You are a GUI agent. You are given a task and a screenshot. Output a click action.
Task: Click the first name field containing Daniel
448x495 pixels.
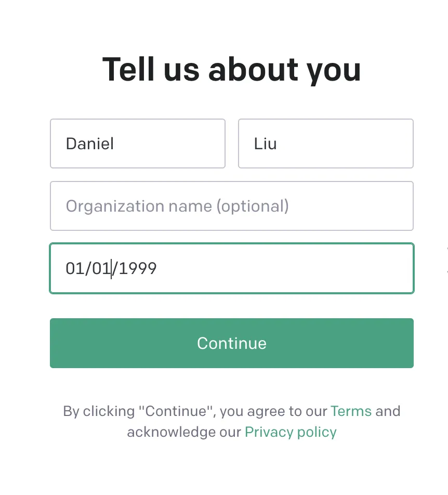click(x=138, y=144)
